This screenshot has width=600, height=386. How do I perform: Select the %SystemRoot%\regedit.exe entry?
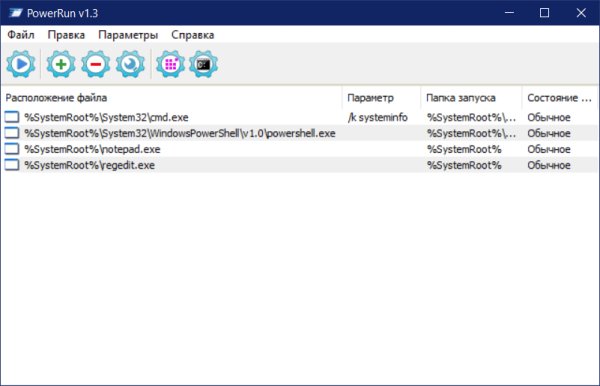(x=90, y=165)
